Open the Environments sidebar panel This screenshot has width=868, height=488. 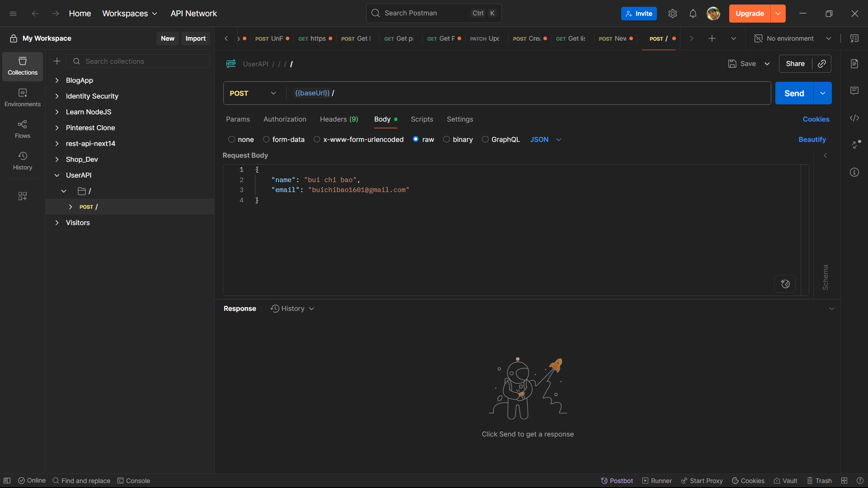(x=23, y=98)
